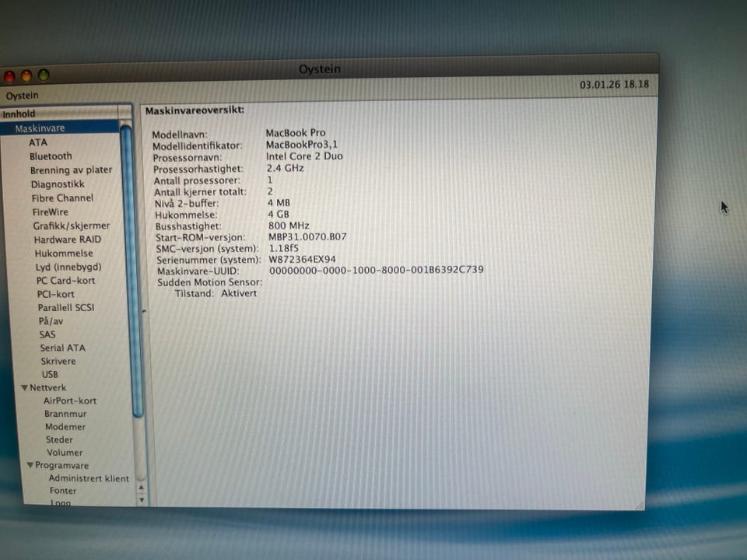Select Parallell SCSI entry

coord(65,308)
